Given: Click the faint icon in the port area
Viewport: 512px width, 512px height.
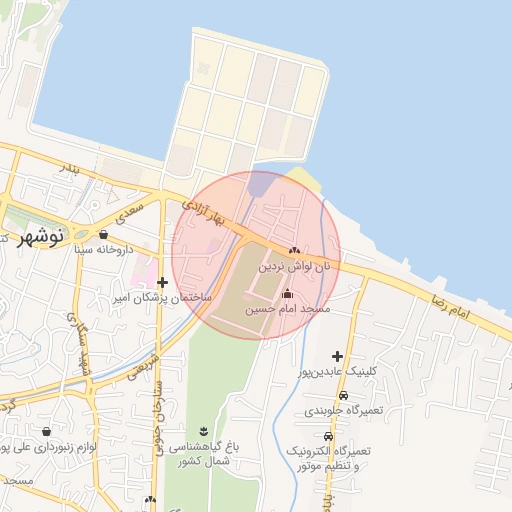Looking at the screenshot, I should coord(203,68).
